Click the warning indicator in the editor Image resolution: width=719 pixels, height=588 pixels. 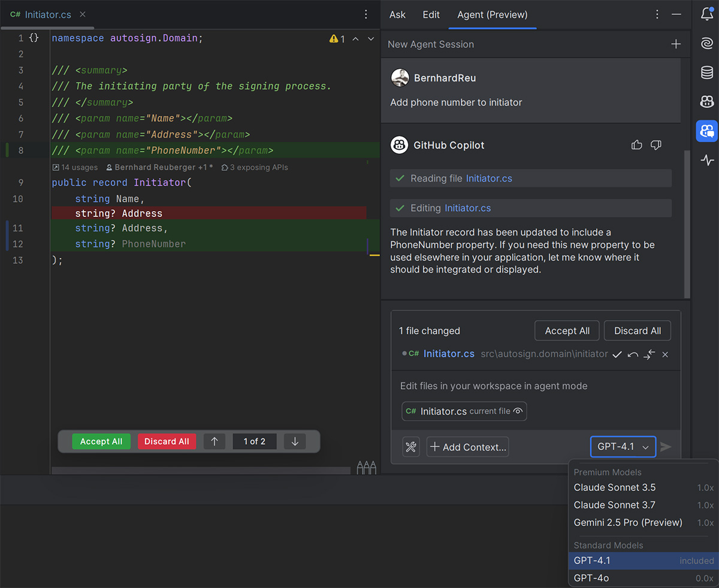tap(337, 39)
